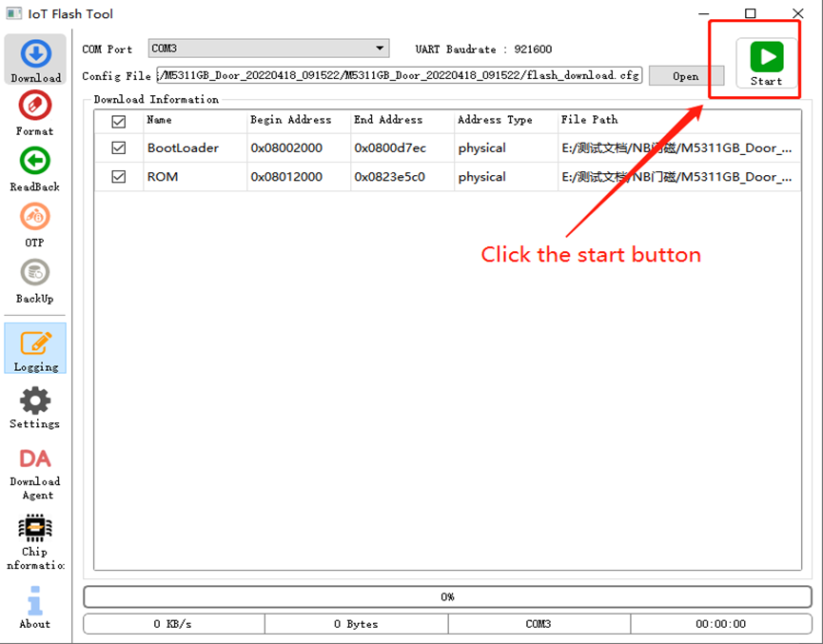This screenshot has width=823, height=644.
Task: Toggle the select-all header checkbox
Action: [x=119, y=122]
